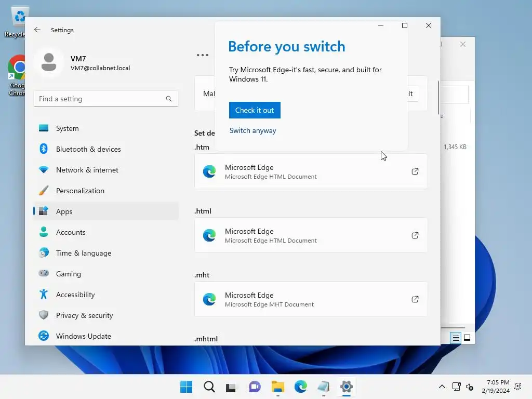Click the Edge logo in the .mht row

coord(209,299)
